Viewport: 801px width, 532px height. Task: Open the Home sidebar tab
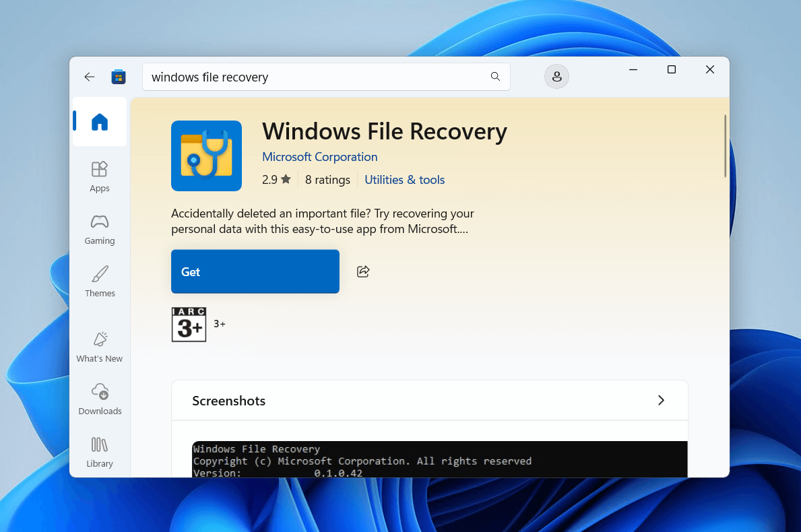[x=100, y=121]
